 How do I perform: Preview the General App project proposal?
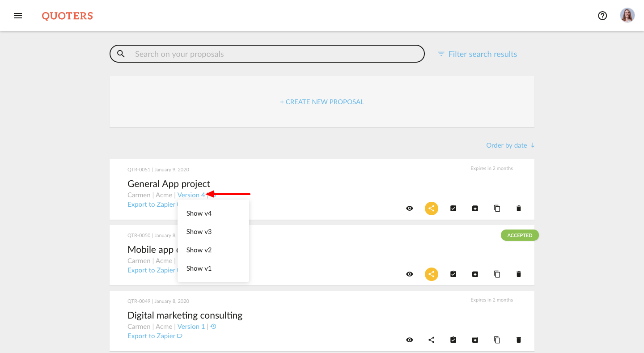click(x=409, y=208)
